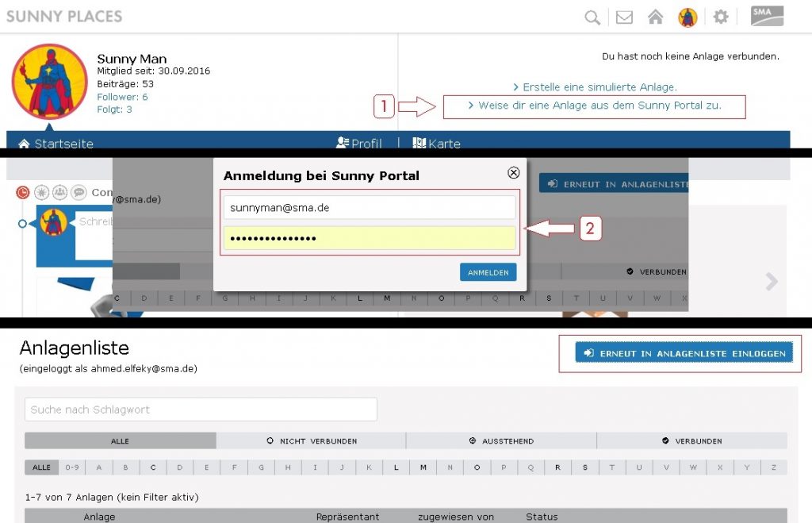Click the 'Status' column header
The image size is (812, 523).
pyautogui.click(x=542, y=517)
